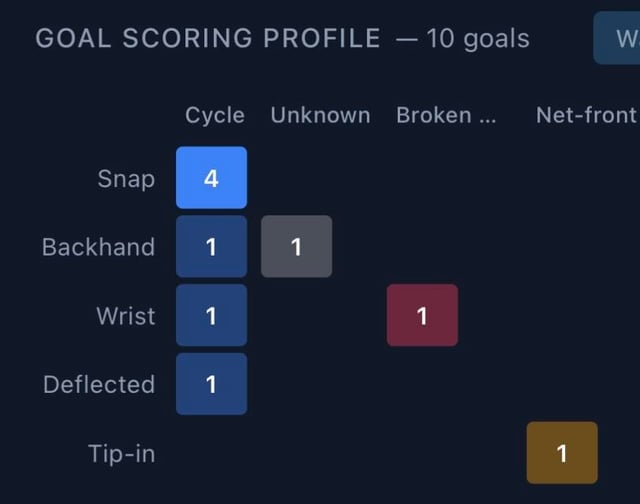Click the Goal Scoring Profile heading
The image size is (640, 504).
208,39
